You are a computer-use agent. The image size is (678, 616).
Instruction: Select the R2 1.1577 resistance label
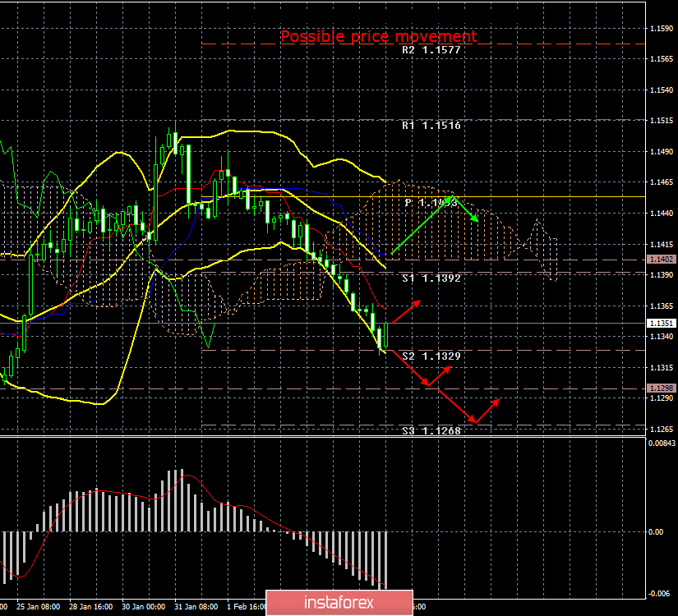[x=431, y=50]
